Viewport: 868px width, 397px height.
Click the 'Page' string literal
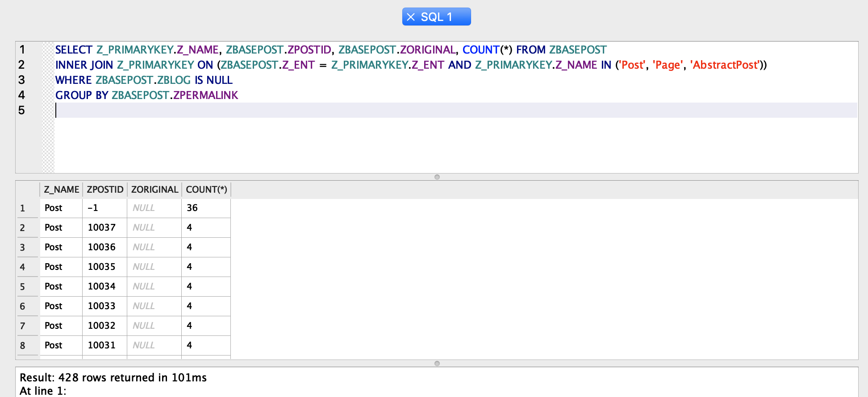click(668, 65)
